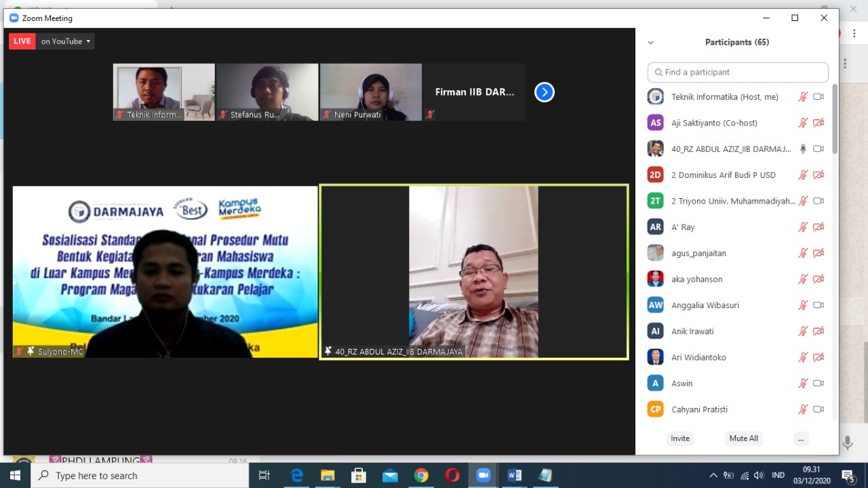868x488 pixels.
Task: Click the Invite button
Action: tap(680, 438)
